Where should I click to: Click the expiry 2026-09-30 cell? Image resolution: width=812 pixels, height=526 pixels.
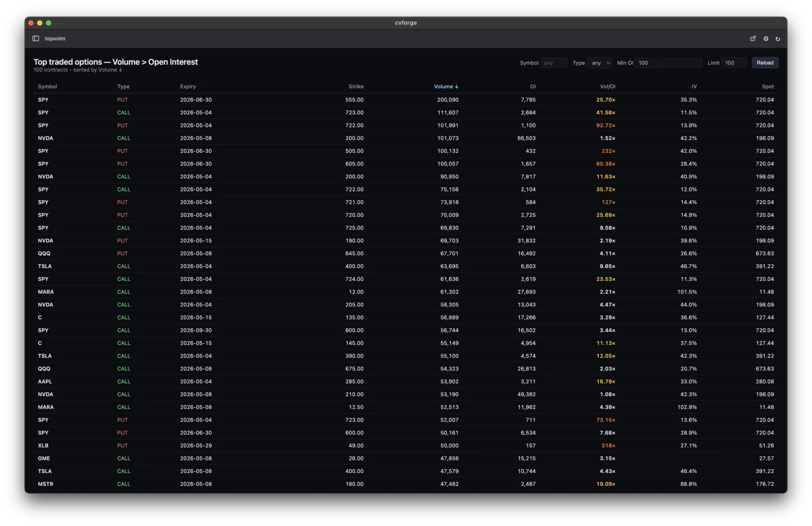(x=196, y=331)
